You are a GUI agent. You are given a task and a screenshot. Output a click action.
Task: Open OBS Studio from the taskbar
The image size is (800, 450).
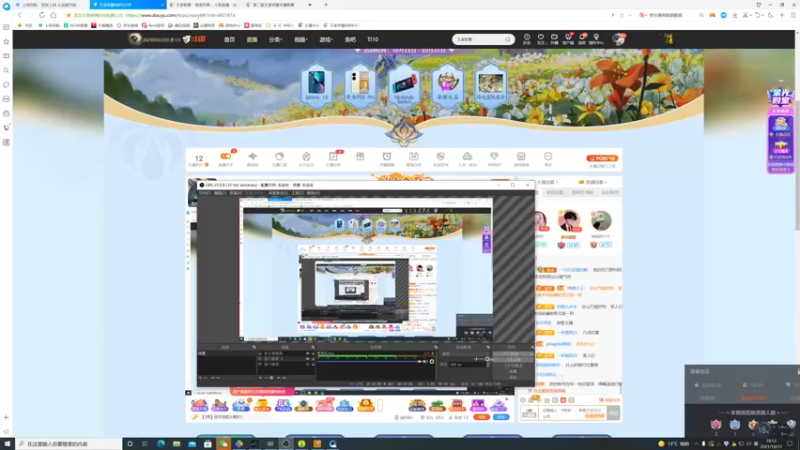click(x=286, y=444)
